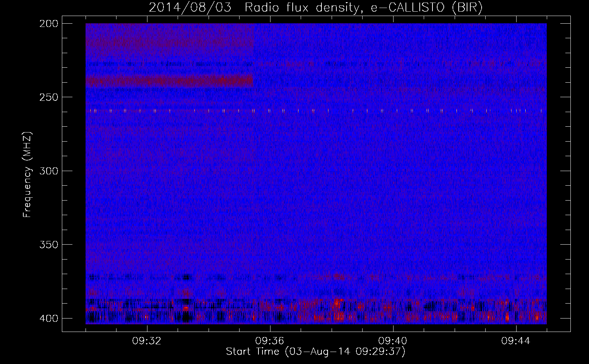Click the 250 frequency tick label
The height and width of the screenshot is (364, 589).
coord(48,97)
